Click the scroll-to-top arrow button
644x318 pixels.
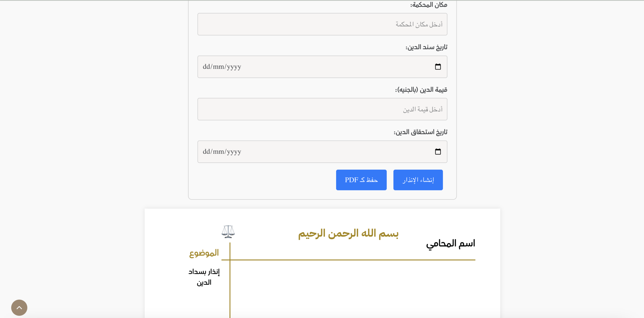(19, 307)
